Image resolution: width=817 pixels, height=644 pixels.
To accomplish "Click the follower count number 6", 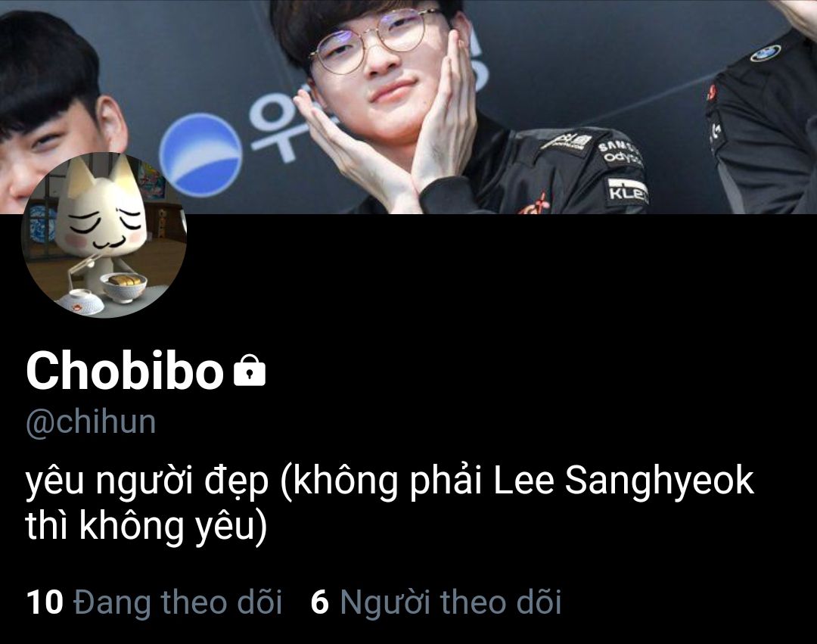I will [x=319, y=602].
